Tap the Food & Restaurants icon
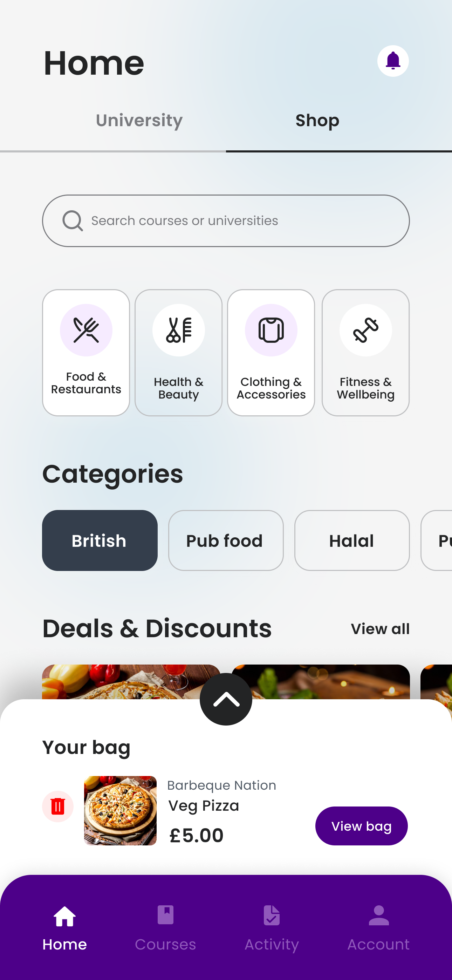Viewport: 452px width, 980px height. pyautogui.click(x=86, y=330)
